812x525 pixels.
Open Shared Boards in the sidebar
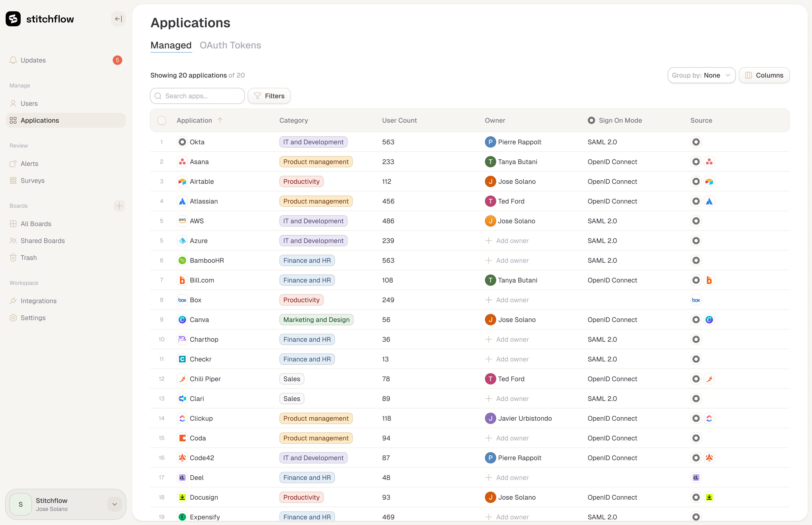(x=43, y=241)
